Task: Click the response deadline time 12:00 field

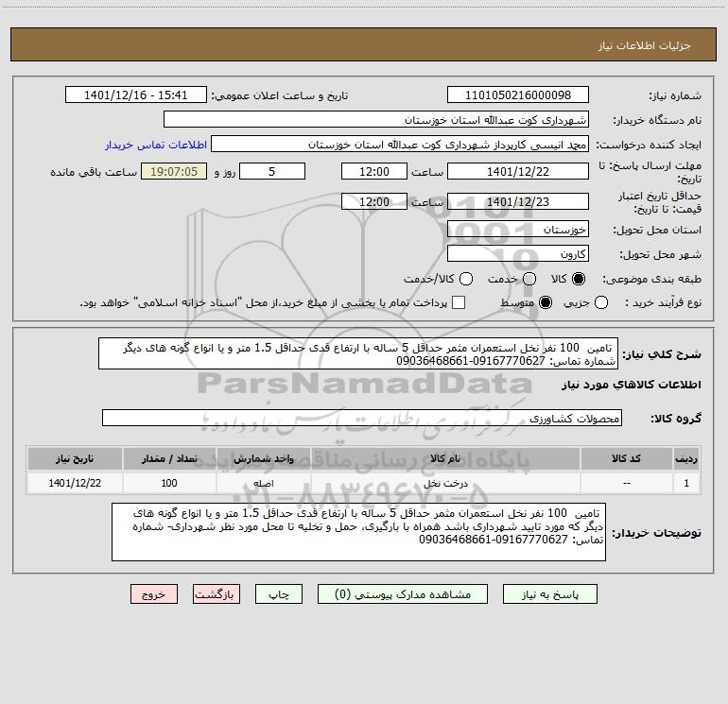Action: [x=374, y=171]
